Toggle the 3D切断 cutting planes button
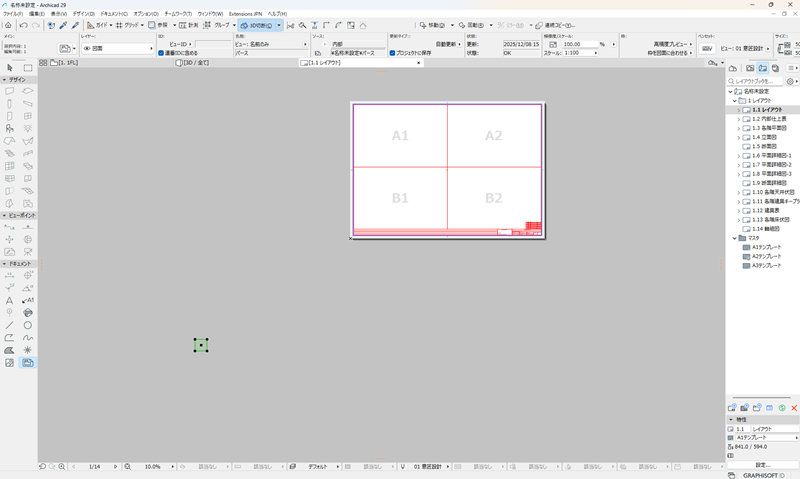 (257, 25)
